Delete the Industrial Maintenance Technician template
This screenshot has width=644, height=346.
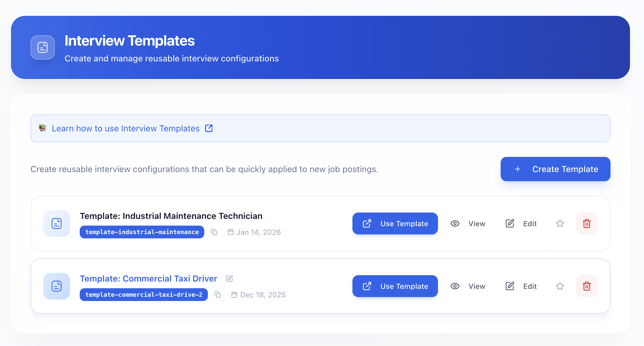pos(586,223)
